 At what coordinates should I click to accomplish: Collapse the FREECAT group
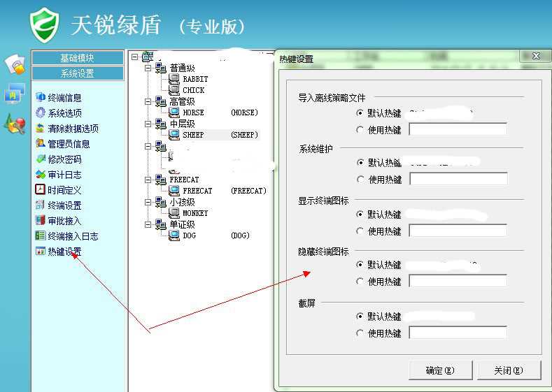coord(148,180)
